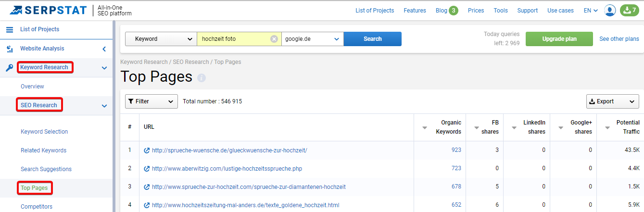This screenshot has width=644, height=212.
Task: Open the Export dropdown
Action: point(612,101)
